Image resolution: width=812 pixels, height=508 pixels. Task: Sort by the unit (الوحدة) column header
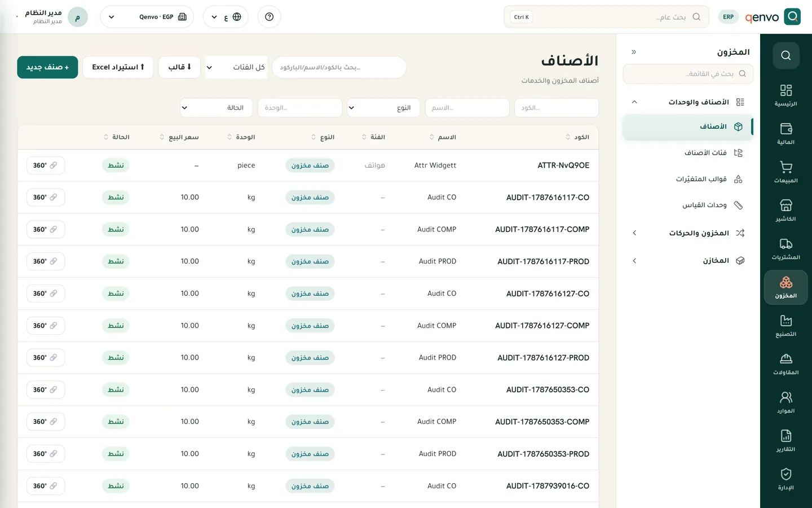pyautogui.click(x=241, y=137)
